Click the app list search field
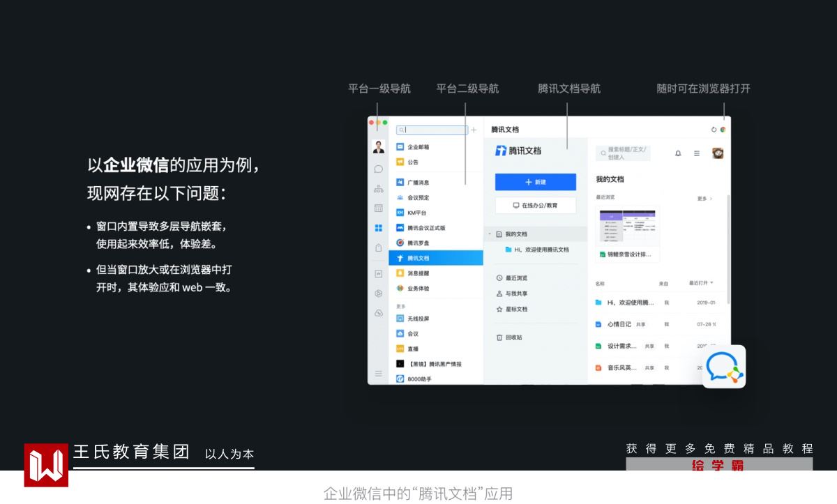 coord(432,130)
